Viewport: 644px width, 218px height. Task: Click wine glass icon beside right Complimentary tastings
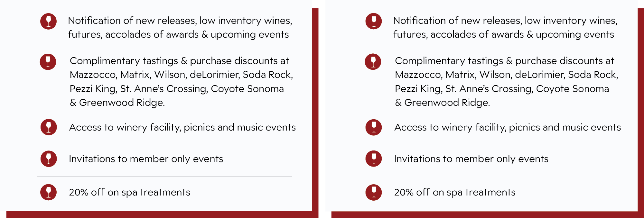coord(373,62)
